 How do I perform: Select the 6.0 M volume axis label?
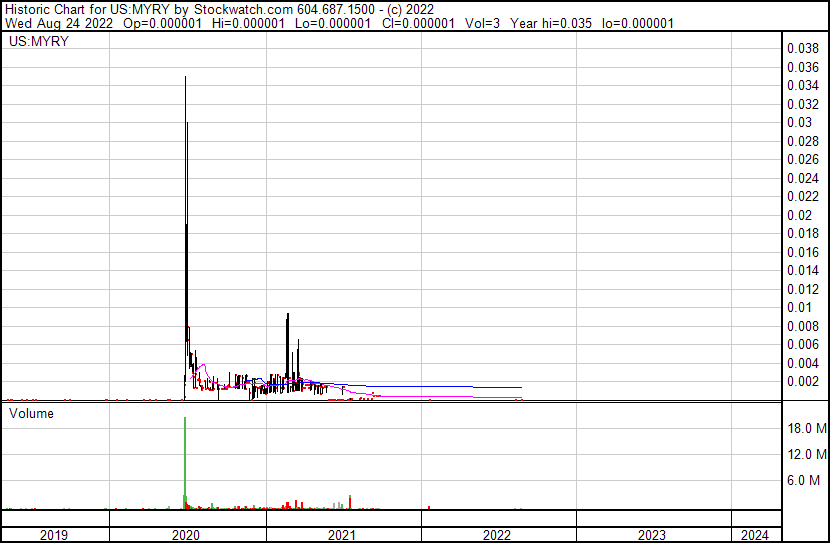pyautogui.click(x=806, y=481)
